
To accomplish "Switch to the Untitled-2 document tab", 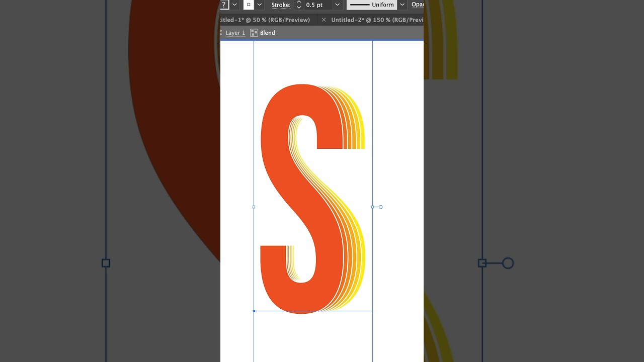I will [377, 20].
